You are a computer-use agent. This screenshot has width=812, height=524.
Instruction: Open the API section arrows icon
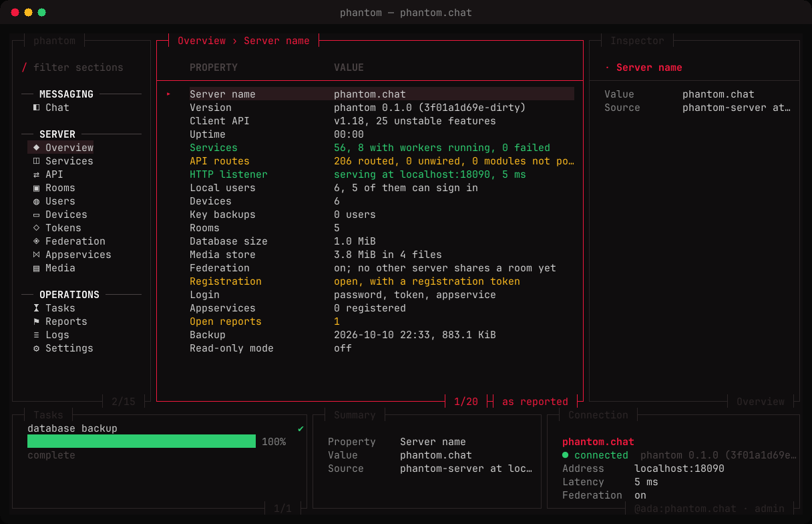point(37,174)
